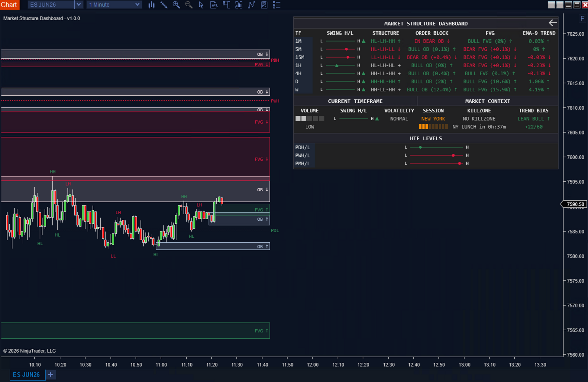Select the zoom in magnifier tool

(x=176, y=5)
